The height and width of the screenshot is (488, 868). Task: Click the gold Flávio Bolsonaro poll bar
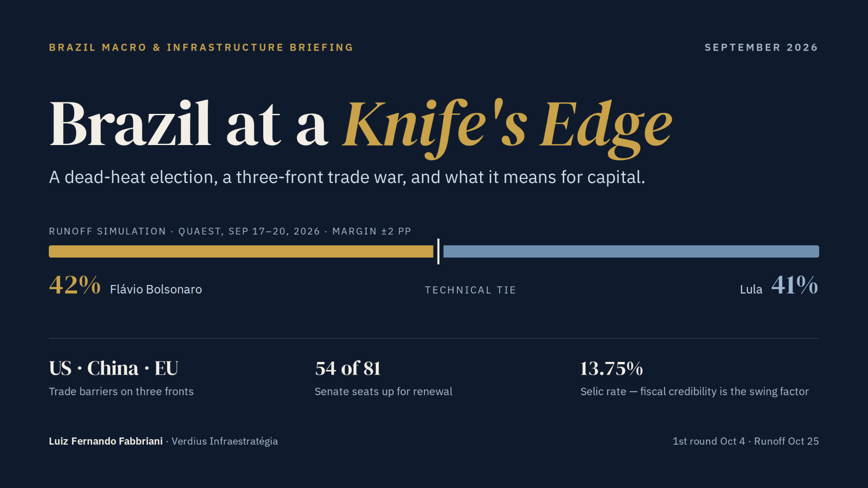coord(241,251)
